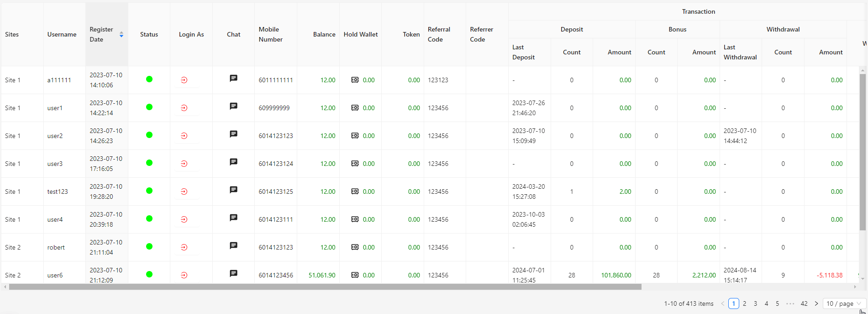Click Login As icon for a111111
This screenshot has height=314, width=868.
(184, 80)
